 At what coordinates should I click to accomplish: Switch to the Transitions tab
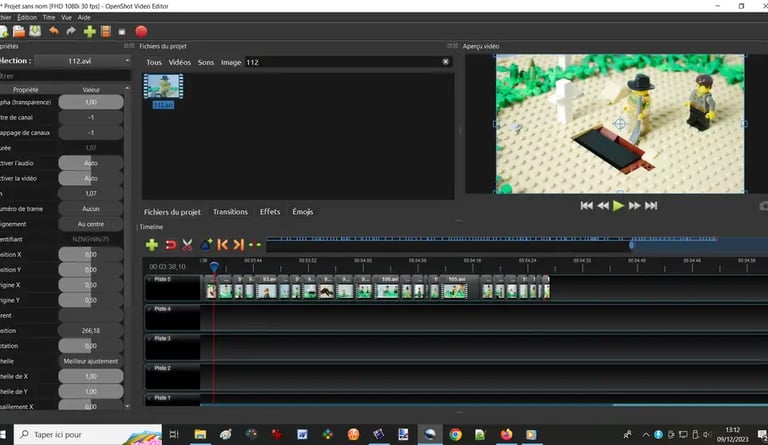[x=230, y=211]
